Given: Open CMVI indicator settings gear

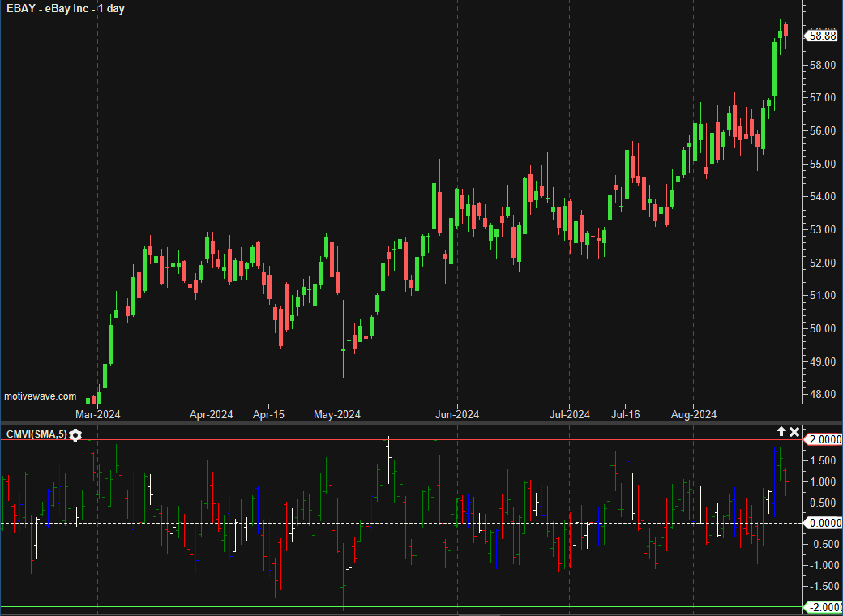Looking at the screenshot, I should coord(75,435).
